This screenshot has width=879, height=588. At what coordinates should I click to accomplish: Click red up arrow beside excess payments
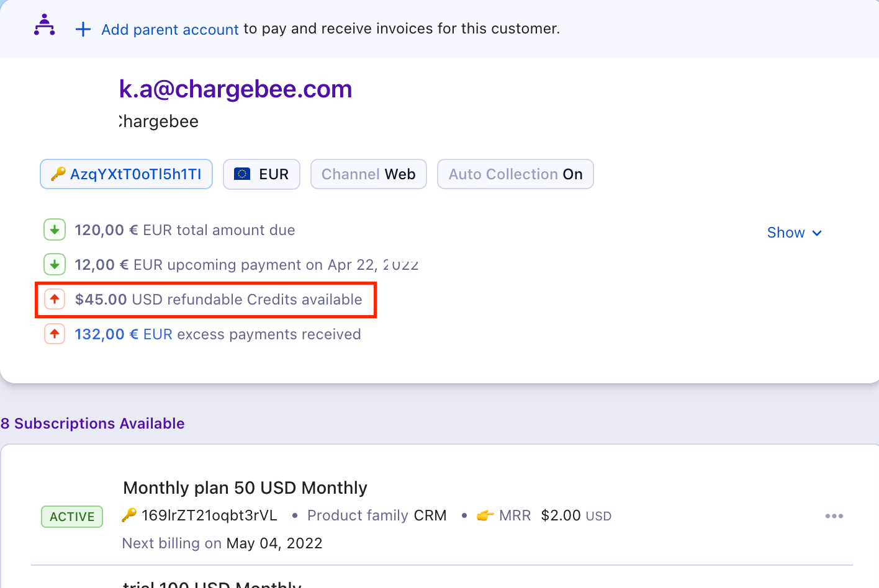55,334
